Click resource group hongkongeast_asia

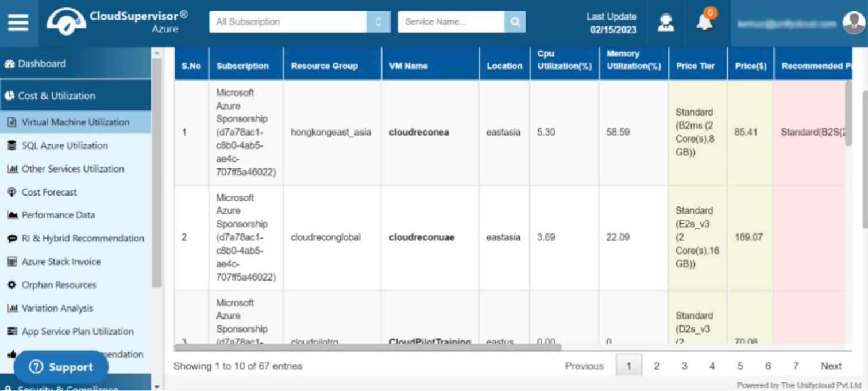point(331,132)
